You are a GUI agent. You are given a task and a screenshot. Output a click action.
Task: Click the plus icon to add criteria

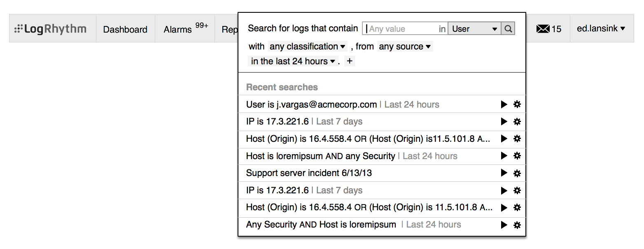[350, 61]
